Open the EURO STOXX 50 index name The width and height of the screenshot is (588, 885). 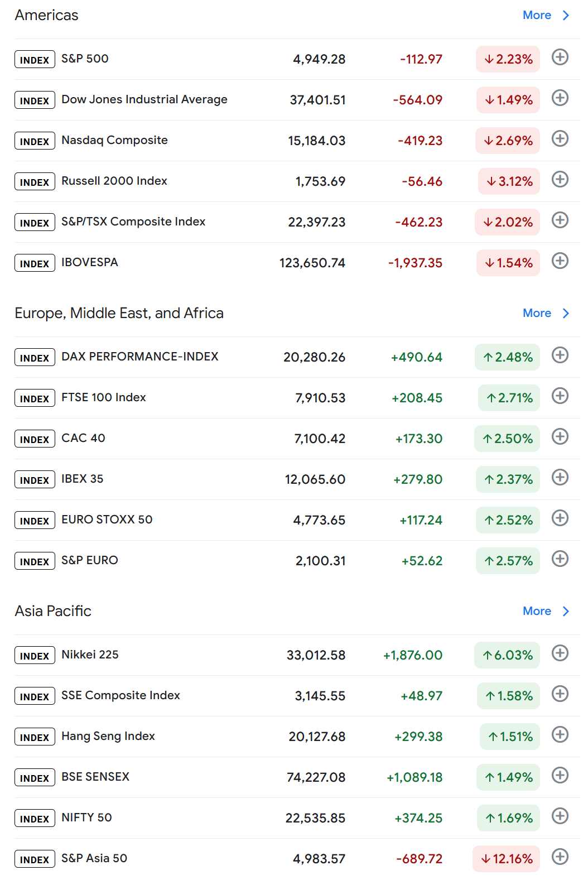coord(107,520)
